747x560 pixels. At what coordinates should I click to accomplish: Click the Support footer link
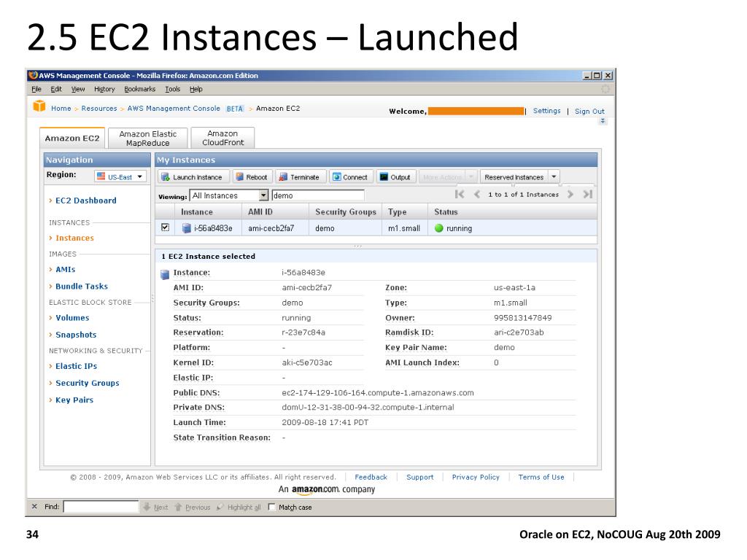[x=419, y=477]
